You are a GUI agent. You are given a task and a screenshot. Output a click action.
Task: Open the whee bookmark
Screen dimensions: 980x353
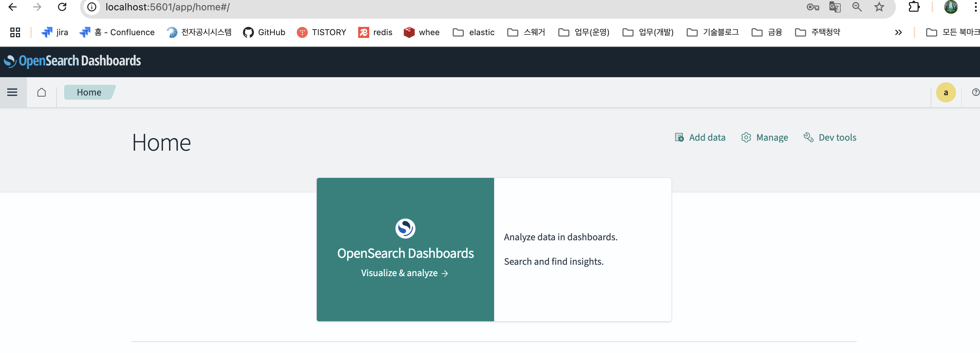[422, 32]
